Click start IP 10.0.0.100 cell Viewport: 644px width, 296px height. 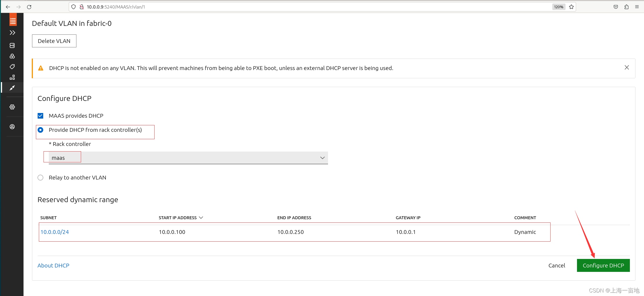click(x=172, y=232)
